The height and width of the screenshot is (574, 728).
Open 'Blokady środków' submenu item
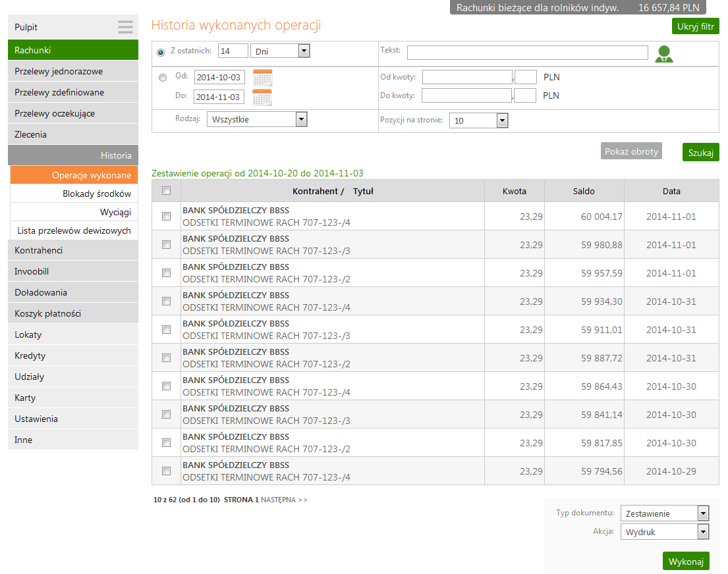point(74,194)
